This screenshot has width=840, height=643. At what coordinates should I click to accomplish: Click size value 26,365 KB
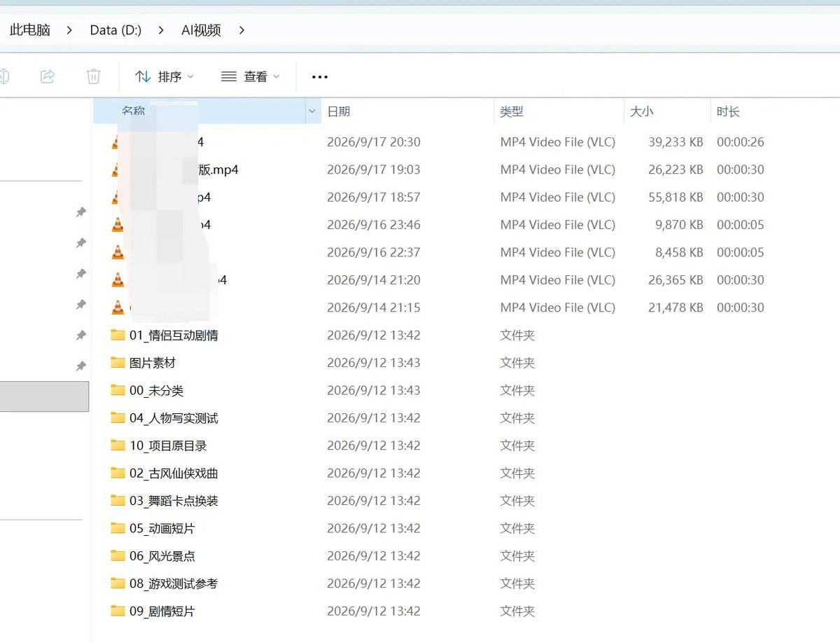point(675,280)
